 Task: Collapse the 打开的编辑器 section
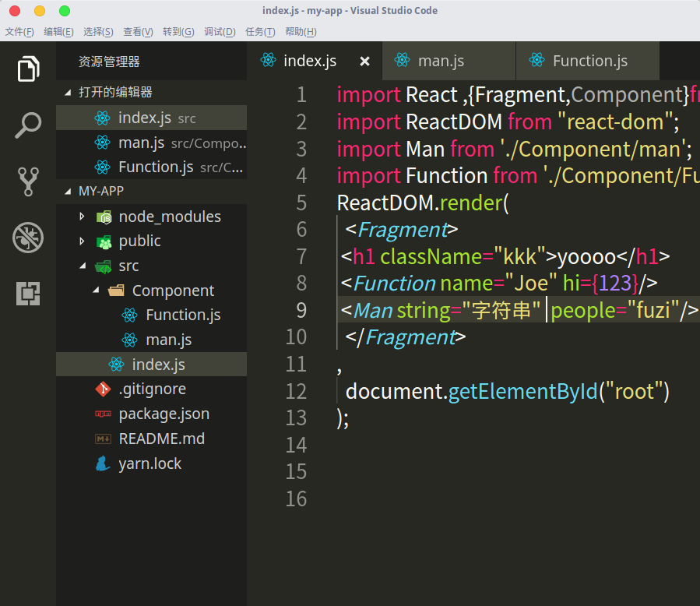[68, 93]
